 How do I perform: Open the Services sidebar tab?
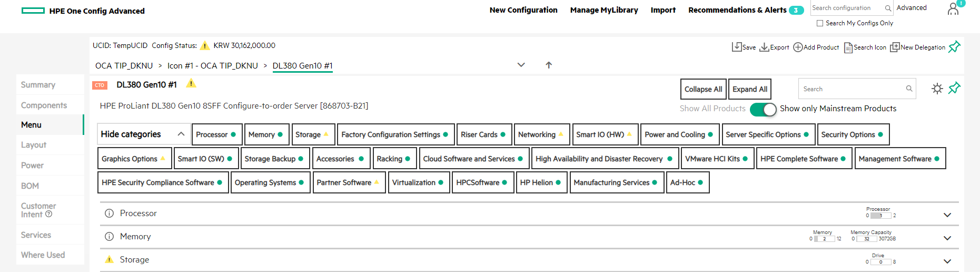pos(50,235)
